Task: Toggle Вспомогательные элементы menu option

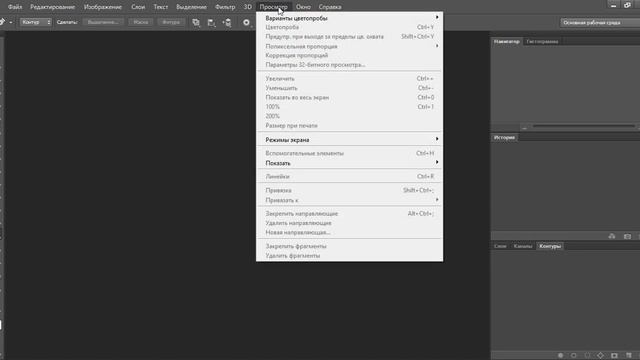Action: 349,153
